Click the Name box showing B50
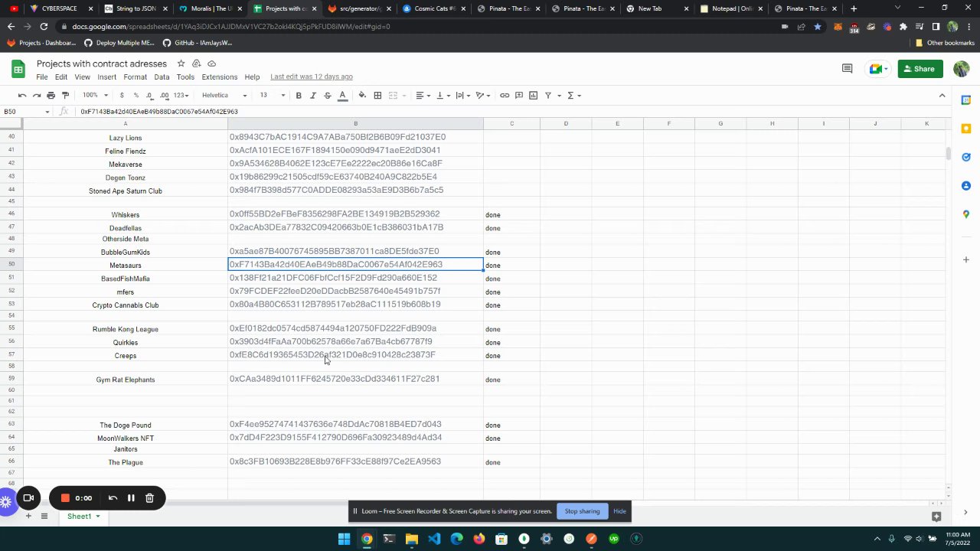Viewport: 980px width, 551px height. click(x=27, y=112)
